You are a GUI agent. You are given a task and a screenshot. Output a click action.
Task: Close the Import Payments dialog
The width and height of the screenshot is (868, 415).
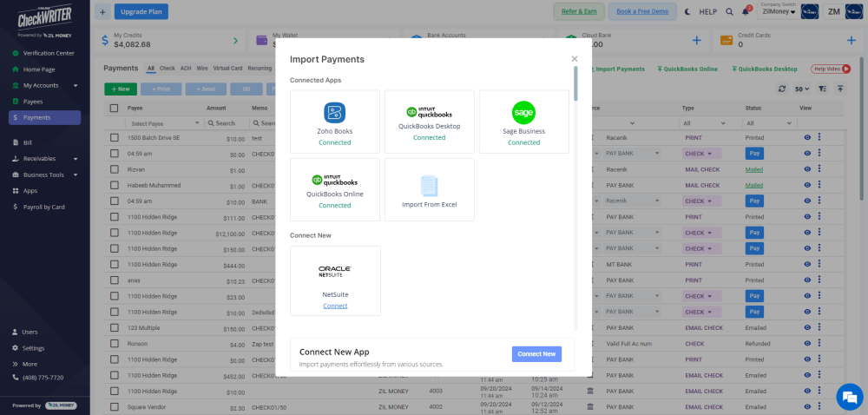coord(575,59)
